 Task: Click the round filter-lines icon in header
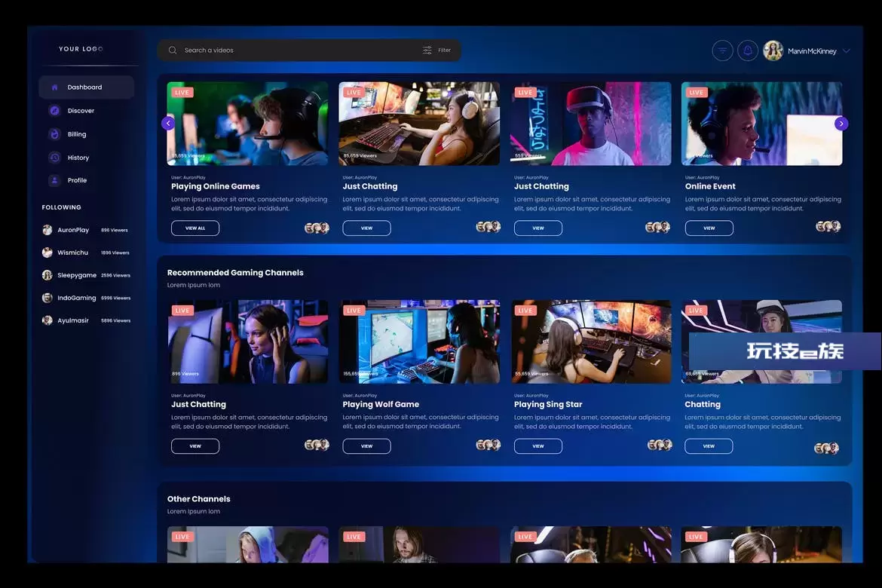pos(722,51)
